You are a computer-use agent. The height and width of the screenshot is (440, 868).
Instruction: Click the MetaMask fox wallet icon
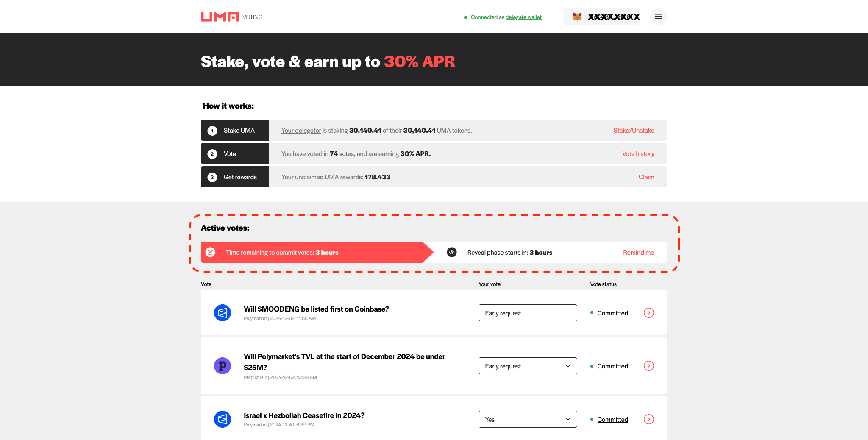click(577, 17)
